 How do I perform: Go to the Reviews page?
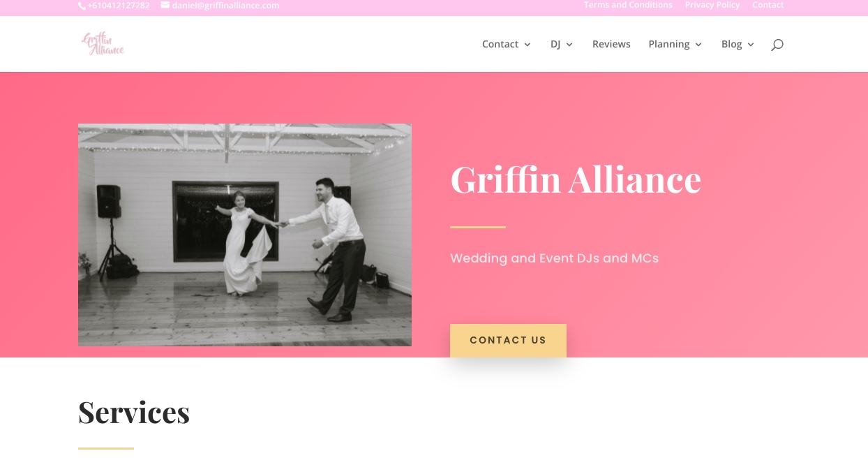pos(611,44)
